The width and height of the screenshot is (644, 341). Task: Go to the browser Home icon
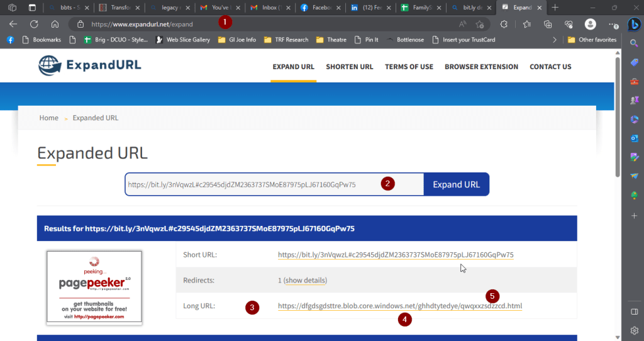pos(55,25)
